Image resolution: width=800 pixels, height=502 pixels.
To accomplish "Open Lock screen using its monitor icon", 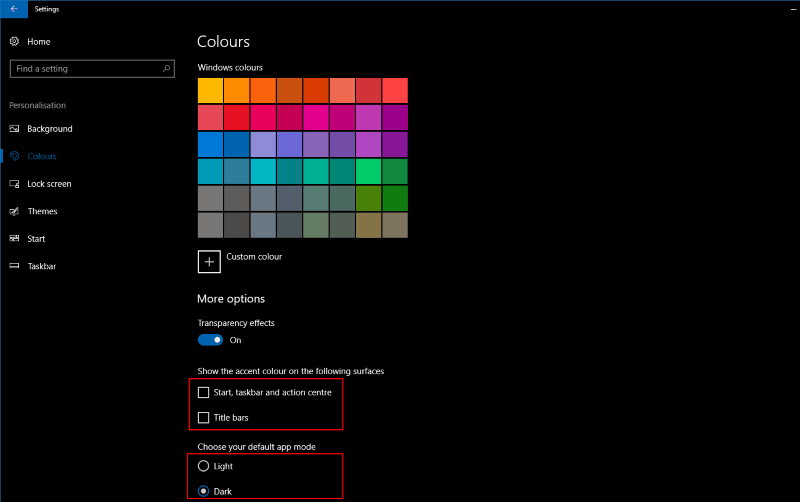I will click(x=14, y=184).
